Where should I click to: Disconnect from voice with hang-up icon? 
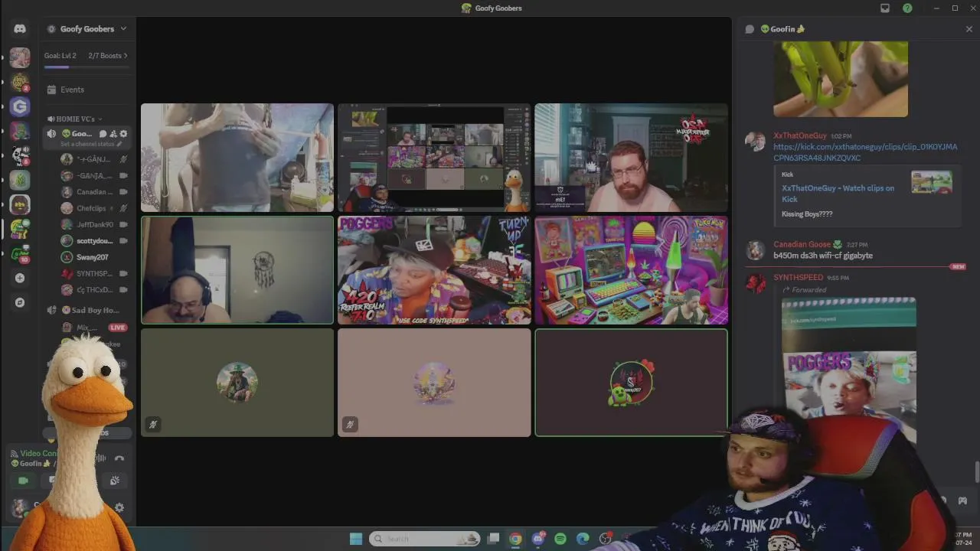click(x=119, y=458)
